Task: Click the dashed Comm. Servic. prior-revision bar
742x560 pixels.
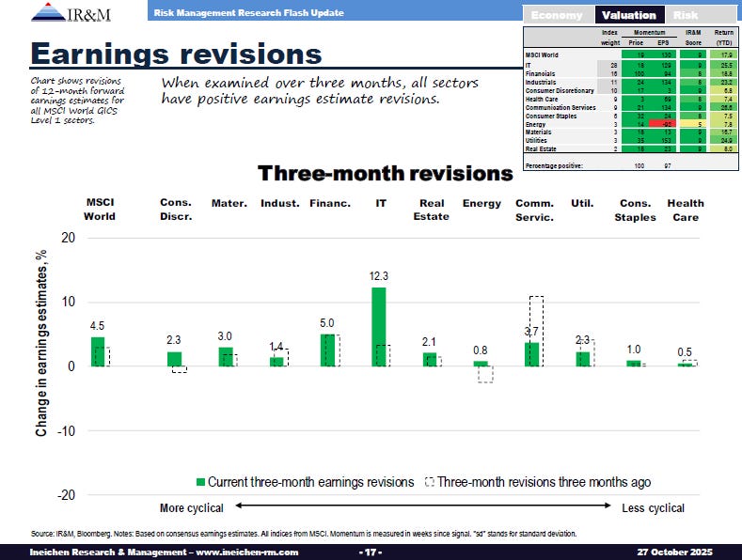Action: (536, 331)
